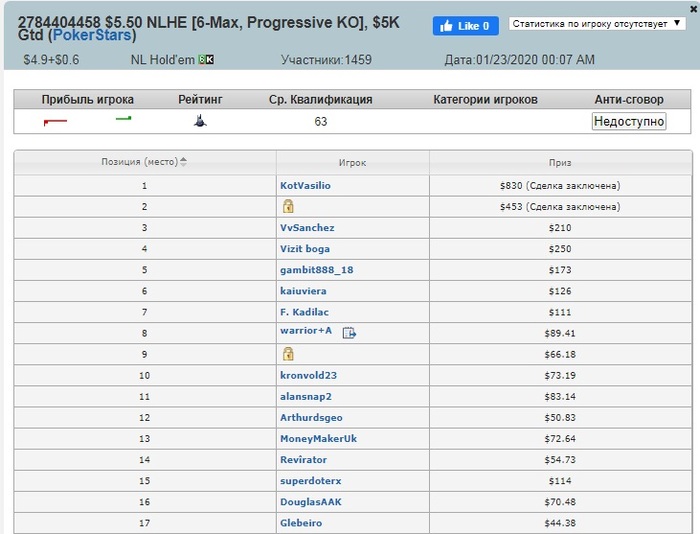Image resolution: width=700 pixels, height=534 pixels.
Task: Open player Glebeiro profile
Action: [301, 523]
